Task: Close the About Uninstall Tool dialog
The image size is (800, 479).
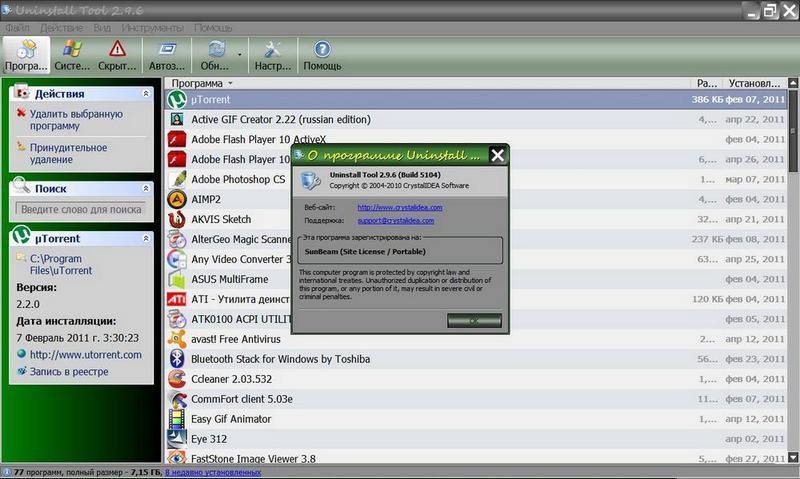Action: click(x=497, y=155)
